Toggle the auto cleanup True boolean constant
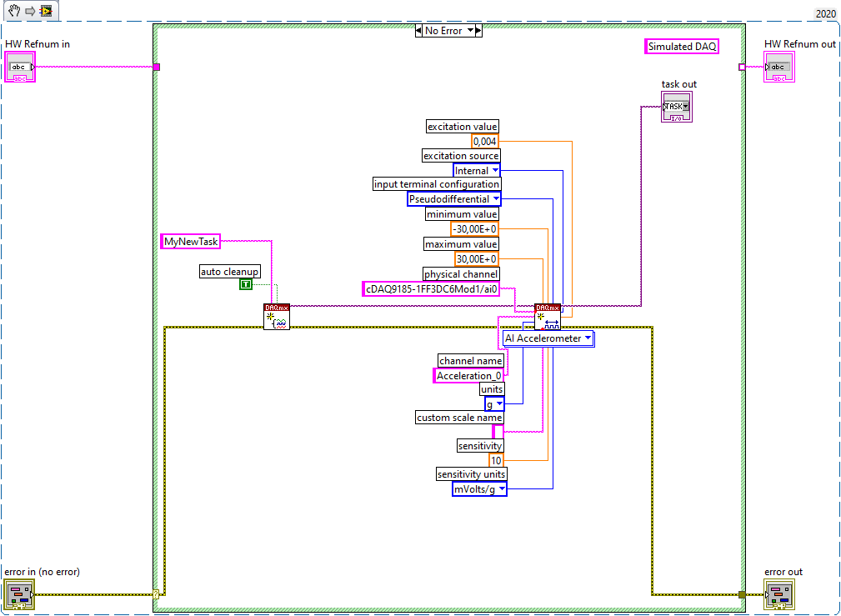 point(246,284)
